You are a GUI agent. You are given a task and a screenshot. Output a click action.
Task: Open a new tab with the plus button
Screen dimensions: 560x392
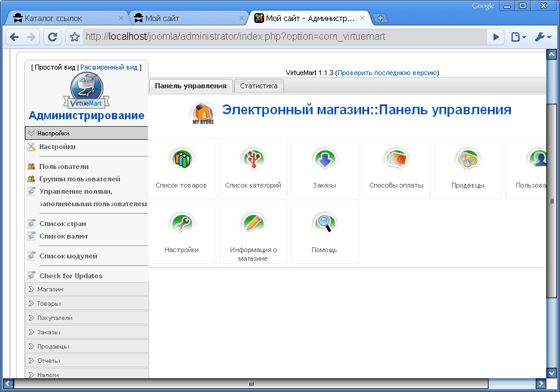coord(380,18)
